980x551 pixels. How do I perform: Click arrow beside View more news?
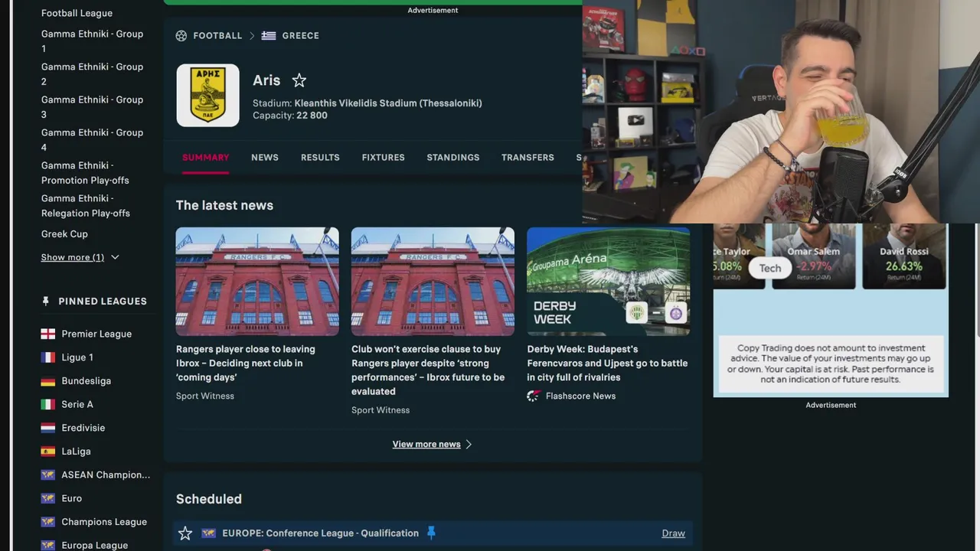(469, 444)
